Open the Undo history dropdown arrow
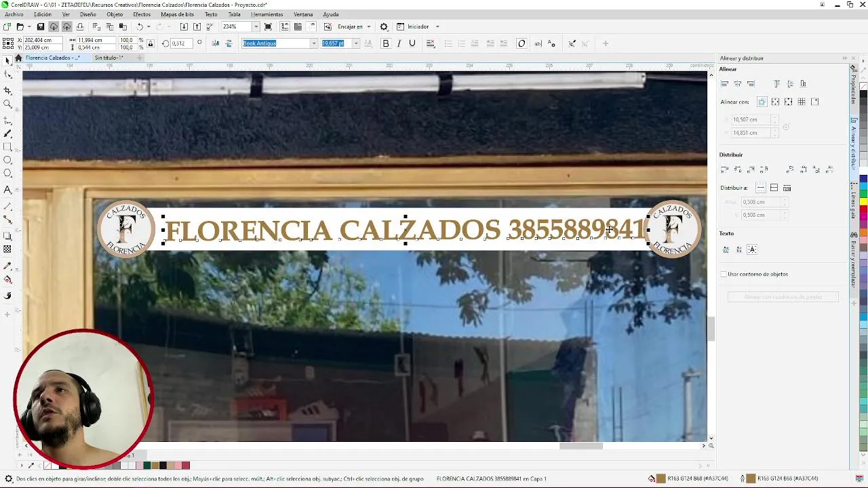Viewport: 868px width, 488px height. tap(149, 26)
